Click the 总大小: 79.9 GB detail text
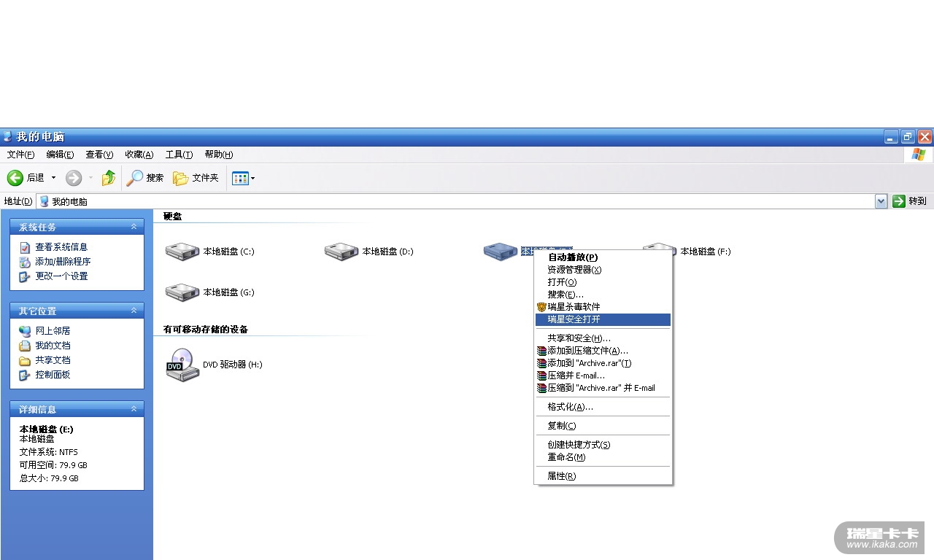Screen dimensions: 934x560 click(49, 478)
